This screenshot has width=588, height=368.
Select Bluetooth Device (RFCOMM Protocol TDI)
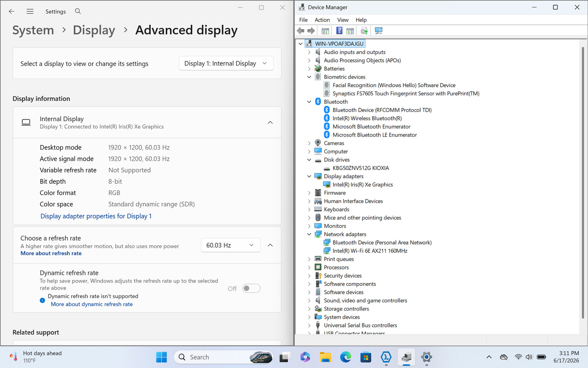382,110
